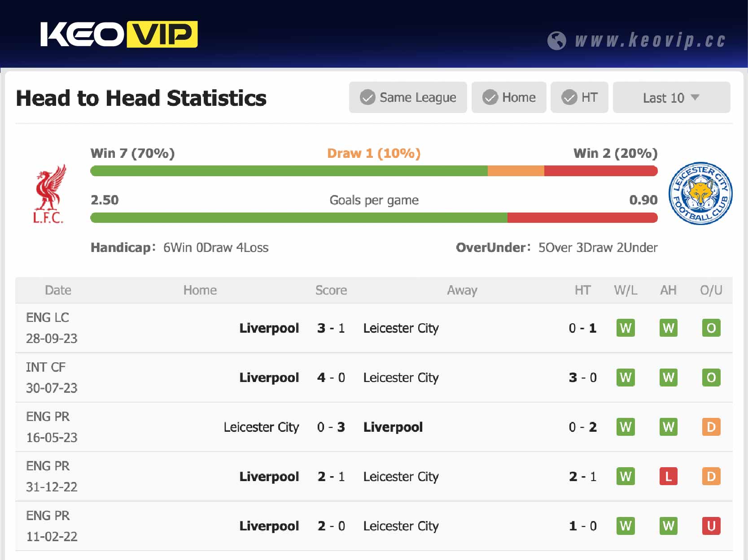Click the Date column header
Image resolution: width=748 pixels, height=560 pixels.
[58, 290]
